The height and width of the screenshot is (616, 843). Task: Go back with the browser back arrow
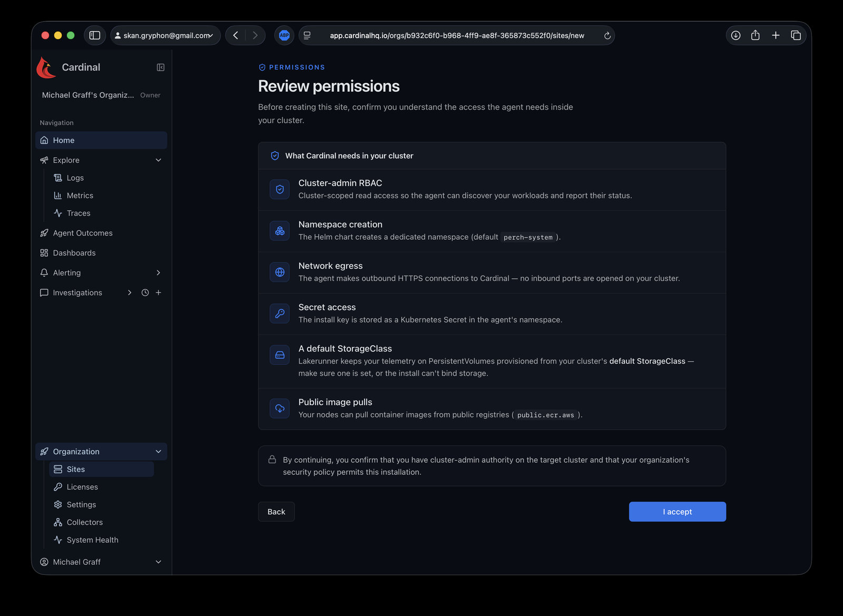[236, 35]
